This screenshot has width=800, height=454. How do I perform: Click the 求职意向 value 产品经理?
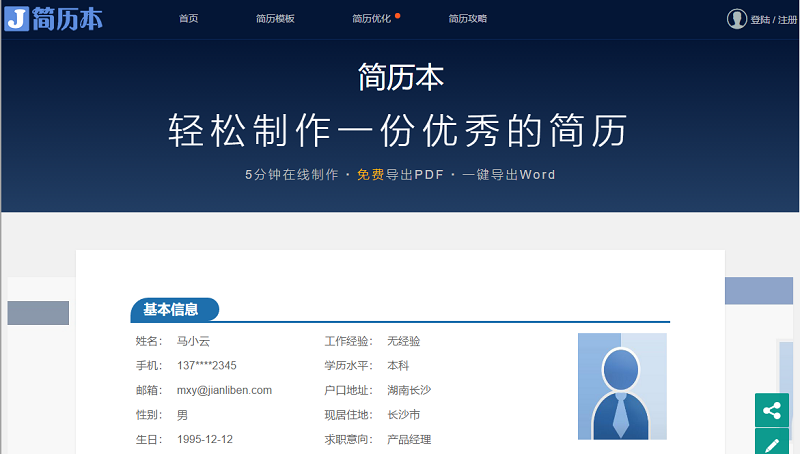(x=409, y=439)
